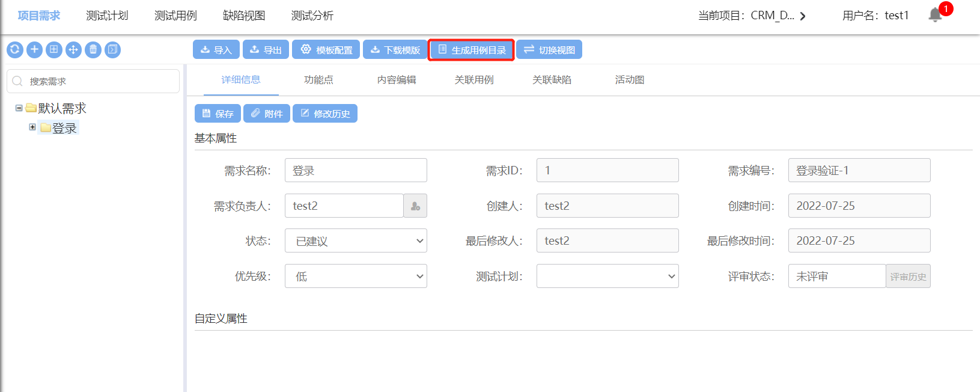Open the 测试计划 dropdown
Viewport: 980px width, 392px height.
point(607,277)
